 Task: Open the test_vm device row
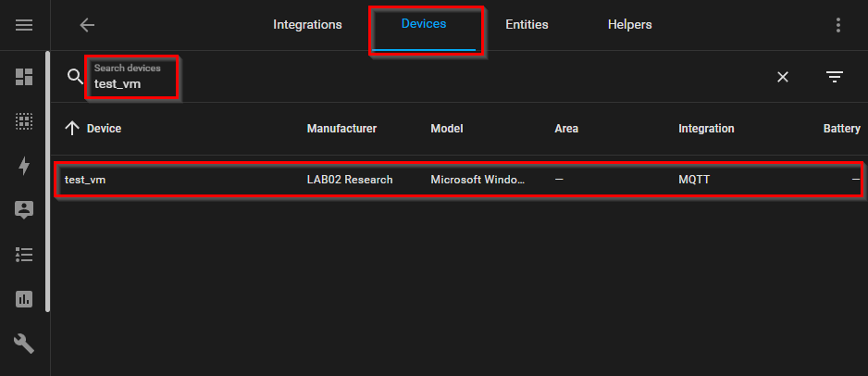click(x=458, y=180)
